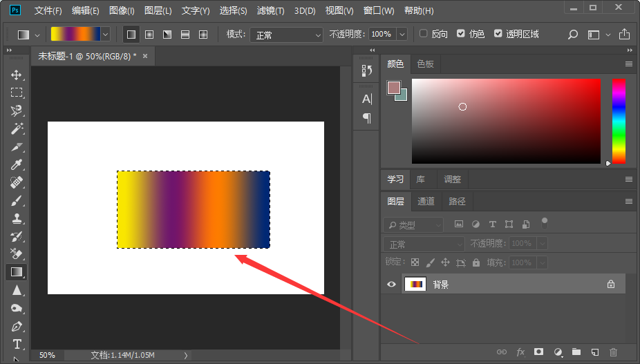Delete layer with trash icon
The width and height of the screenshot is (640, 364).
614,352
